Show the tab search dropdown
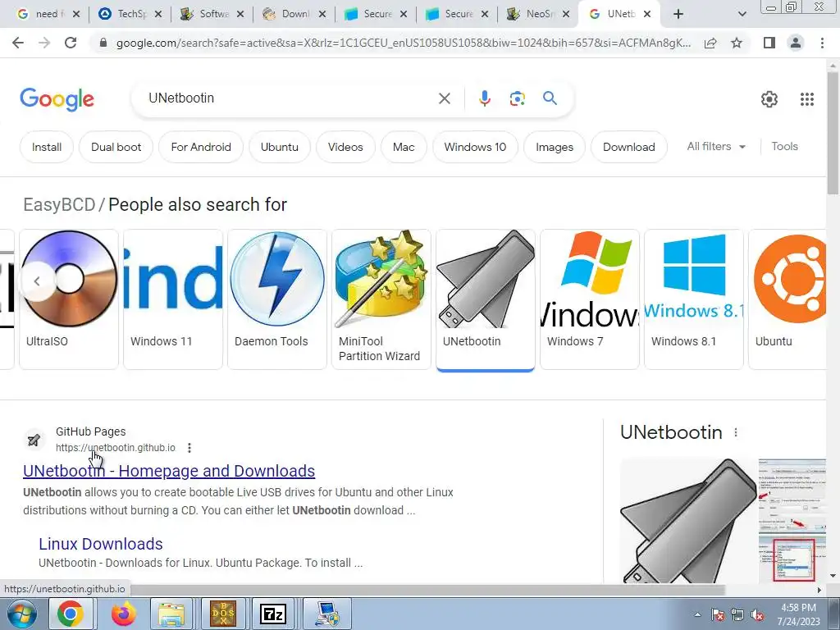 tap(742, 14)
